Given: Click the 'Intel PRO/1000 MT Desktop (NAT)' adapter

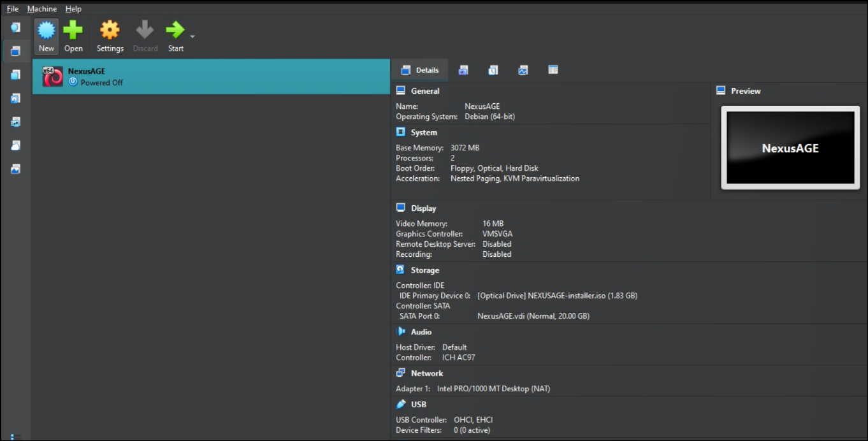Looking at the screenshot, I should 494,389.
